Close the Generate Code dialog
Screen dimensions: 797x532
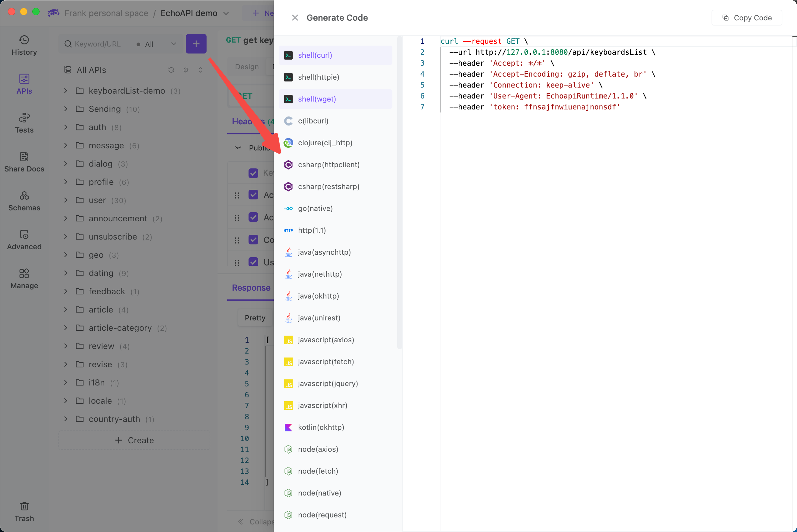point(294,17)
